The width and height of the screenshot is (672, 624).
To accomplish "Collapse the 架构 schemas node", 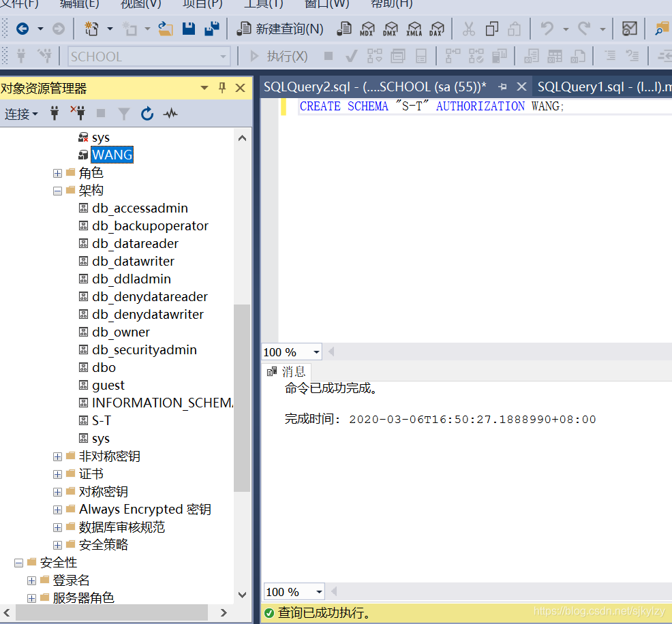I will coord(57,190).
